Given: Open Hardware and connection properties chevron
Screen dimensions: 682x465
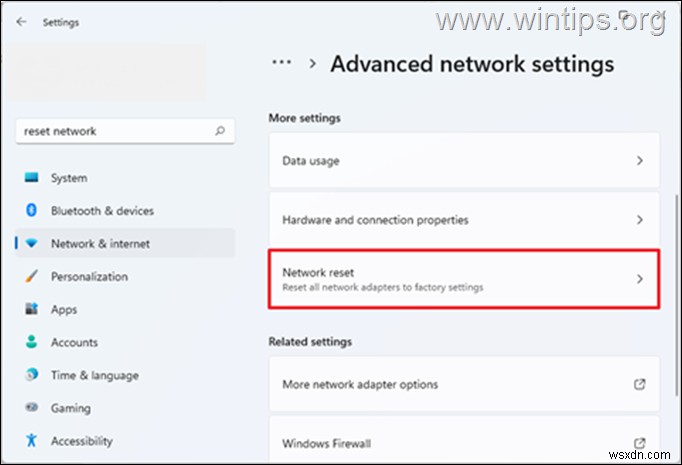Looking at the screenshot, I should click(640, 220).
